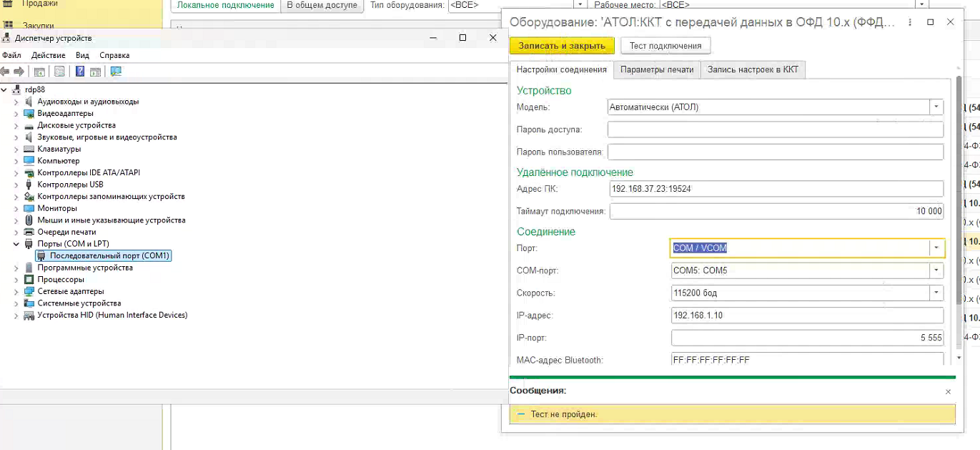The width and height of the screenshot is (980, 450).
Task: Click the Back arrow in Device Manager toolbar
Action: [6, 72]
